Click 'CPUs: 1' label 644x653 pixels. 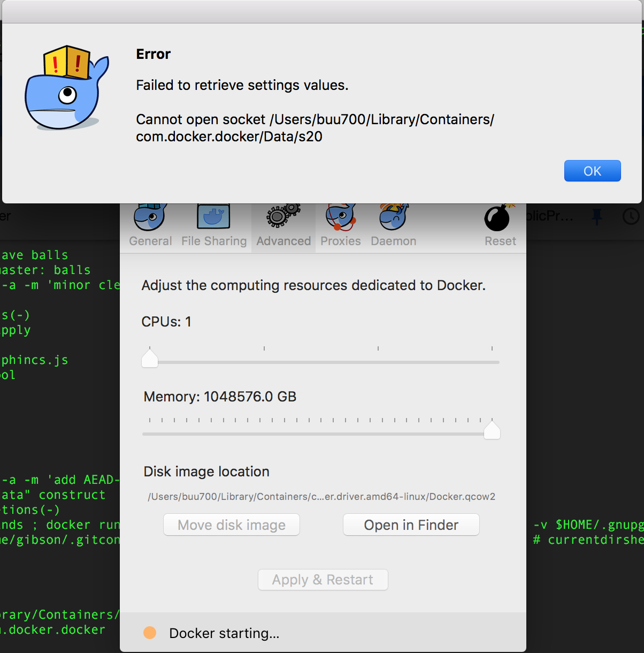[x=166, y=322]
